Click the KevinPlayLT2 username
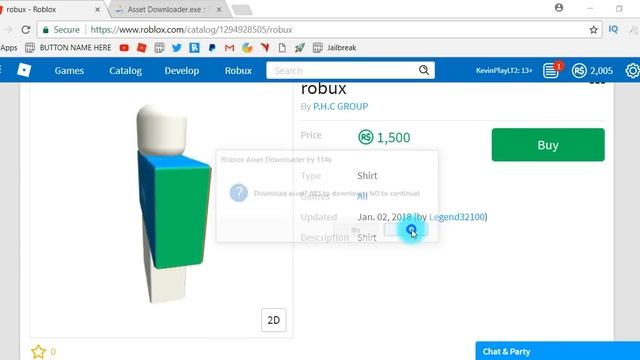 tap(504, 71)
